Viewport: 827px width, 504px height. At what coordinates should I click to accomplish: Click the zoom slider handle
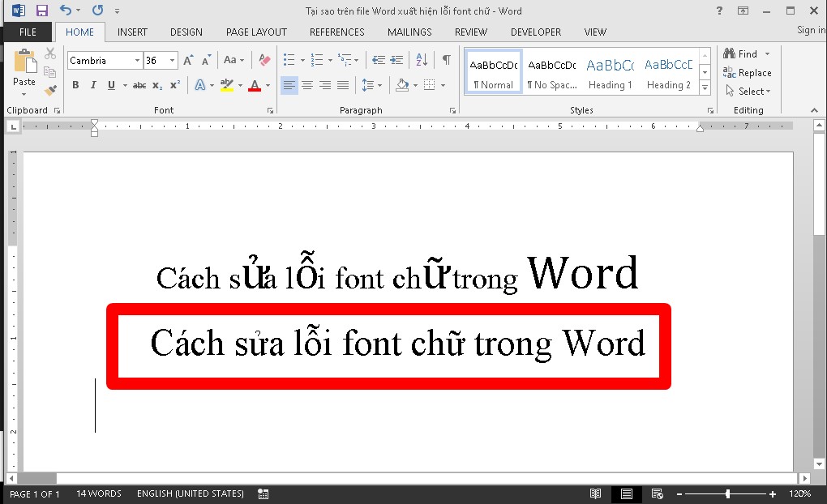coord(728,494)
